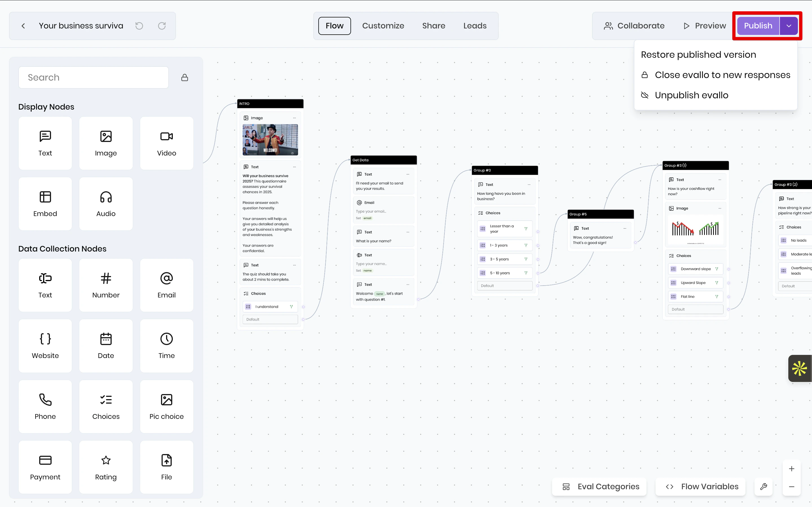Click the Eval Categories icon

(566, 486)
